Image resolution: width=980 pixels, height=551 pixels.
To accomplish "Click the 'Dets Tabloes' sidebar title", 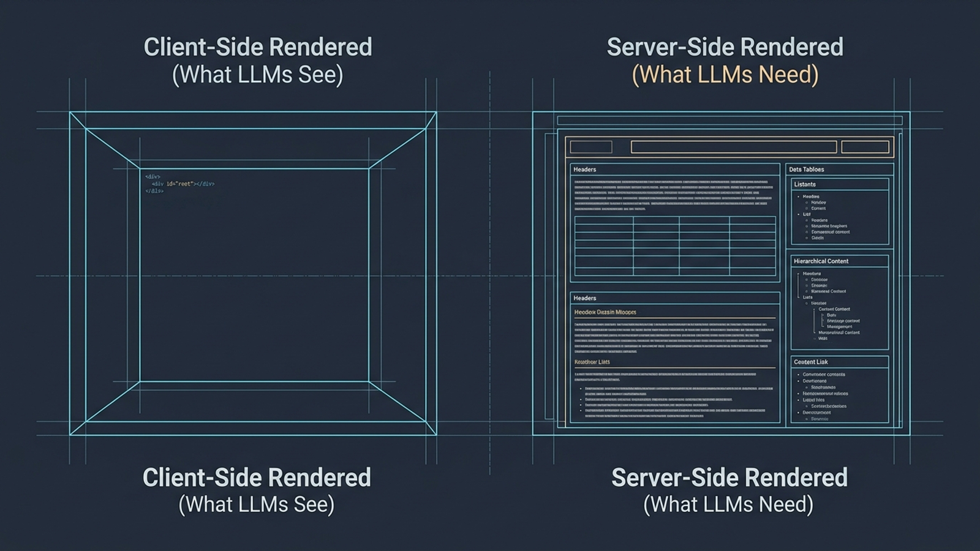I will click(807, 170).
